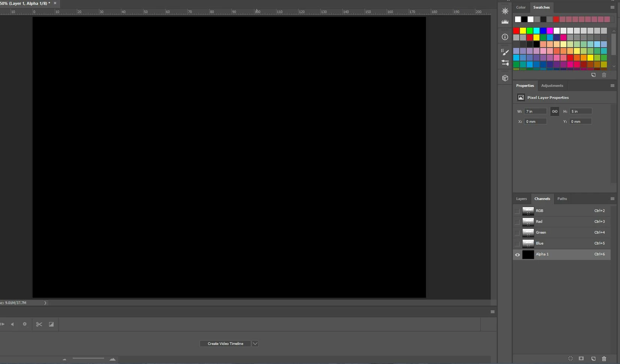Click the H height field
This screenshot has height=364, width=620.
click(x=581, y=111)
